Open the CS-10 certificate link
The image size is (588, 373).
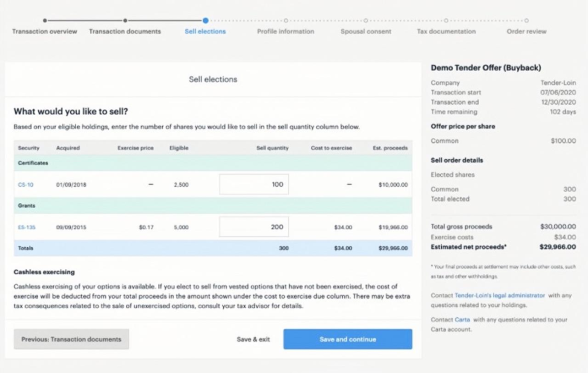coord(26,185)
